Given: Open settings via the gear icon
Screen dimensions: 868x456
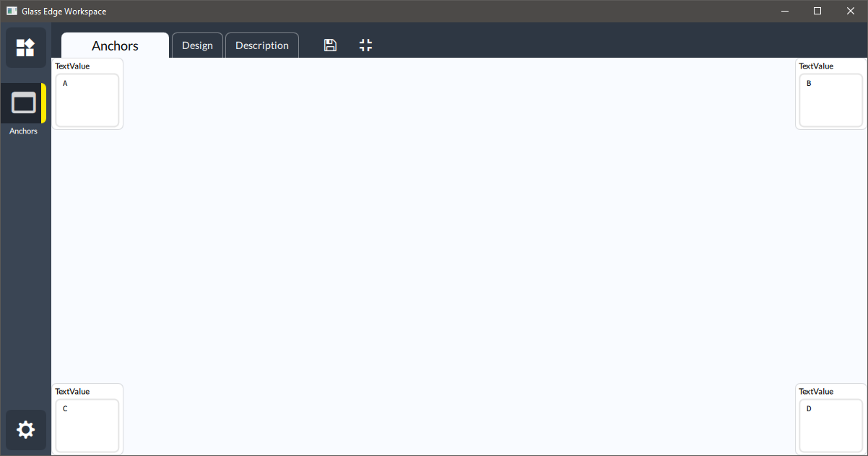Looking at the screenshot, I should (25, 430).
